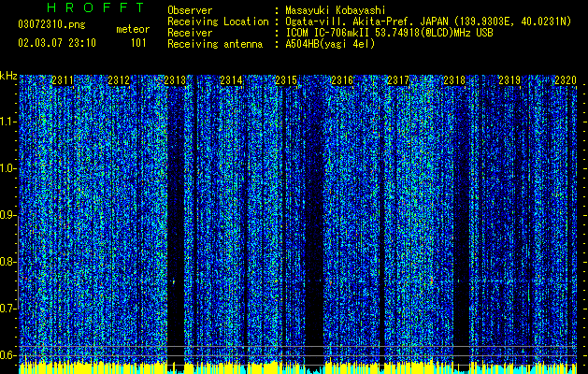This screenshot has height=374, width=588.
Task: Click the Receiver field label
Action: pyautogui.click(x=190, y=33)
